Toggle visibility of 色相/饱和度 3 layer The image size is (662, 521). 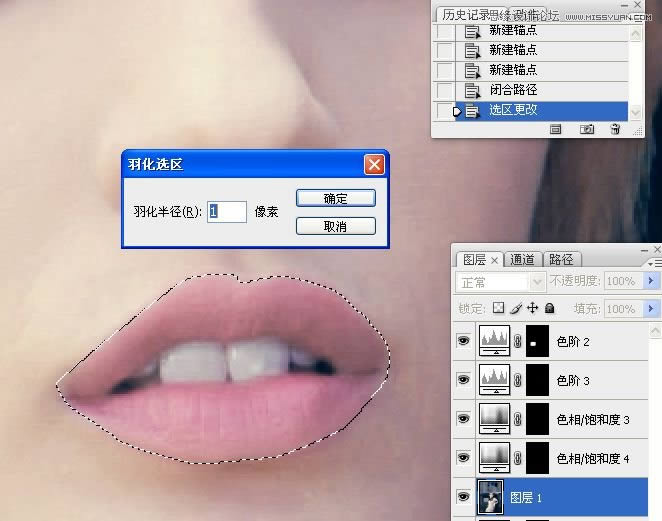point(463,418)
